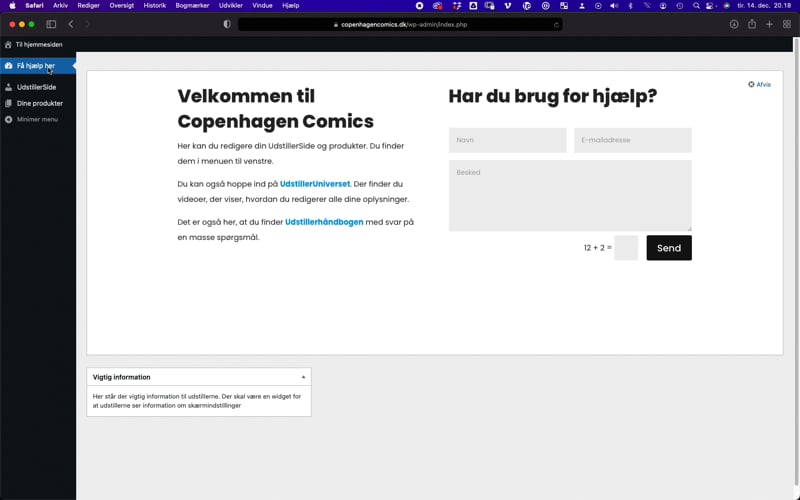Image resolution: width=800 pixels, height=500 pixels.
Task: Open the Oversigt menu
Action: pyautogui.click(x=121, y=6)
